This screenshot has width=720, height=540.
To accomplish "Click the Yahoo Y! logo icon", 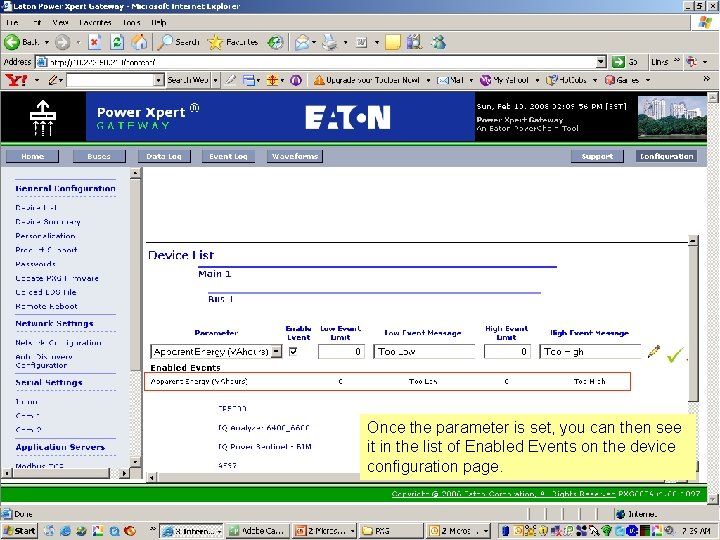I will point(16,80).
